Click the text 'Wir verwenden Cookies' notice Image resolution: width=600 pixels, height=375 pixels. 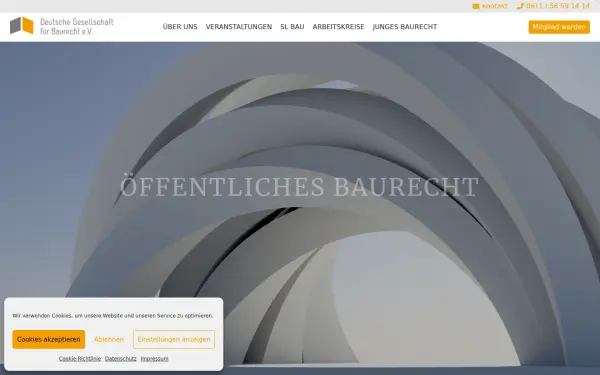click(x=113, y=316)
